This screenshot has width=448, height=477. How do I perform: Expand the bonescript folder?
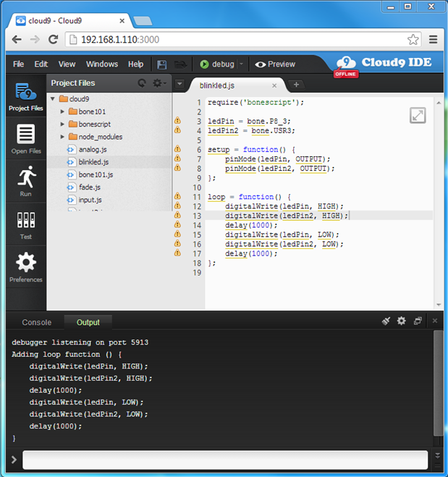pyautogui.click(x=62, y=124)
